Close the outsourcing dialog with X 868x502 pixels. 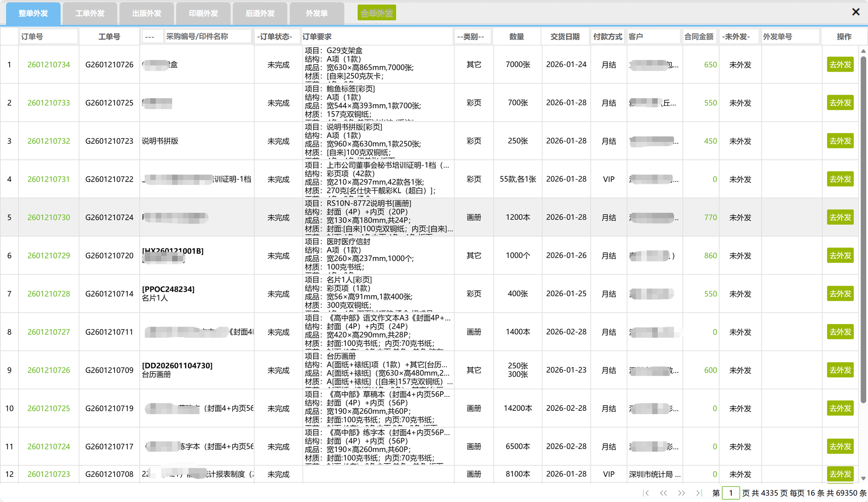[x=855, y=12]
